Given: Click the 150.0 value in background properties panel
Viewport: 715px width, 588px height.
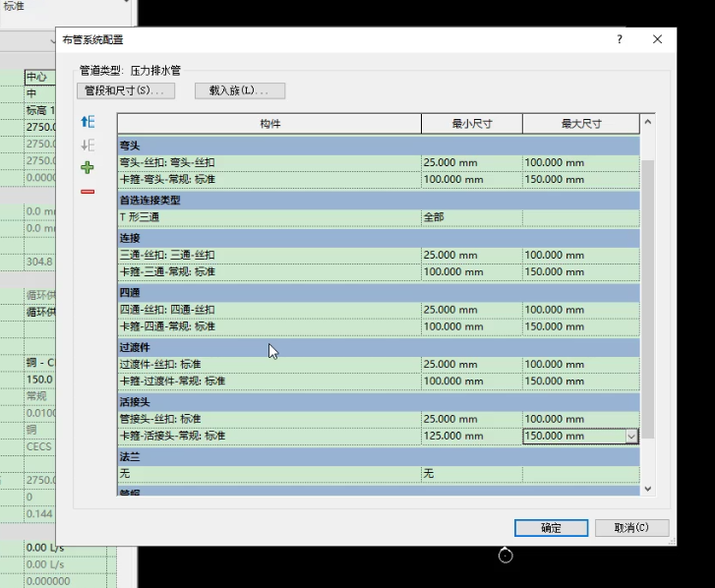Looking at the screenshot, I should 39,380.
